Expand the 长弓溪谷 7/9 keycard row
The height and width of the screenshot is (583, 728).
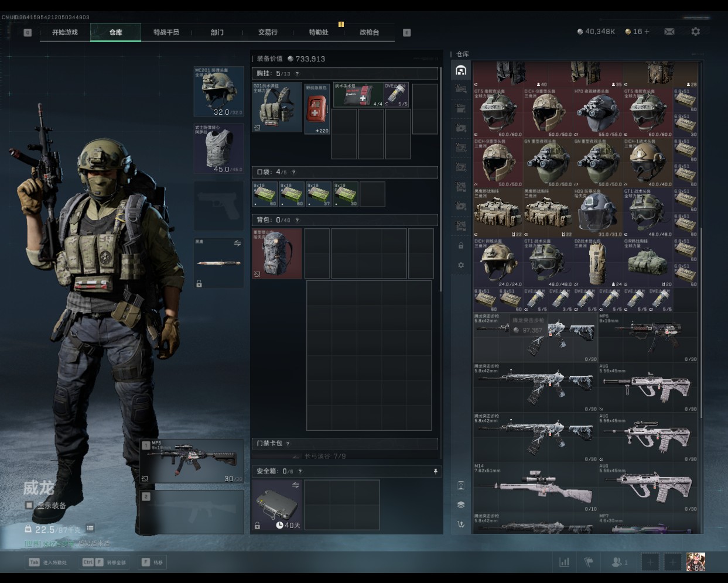click(x=345, y=456)
